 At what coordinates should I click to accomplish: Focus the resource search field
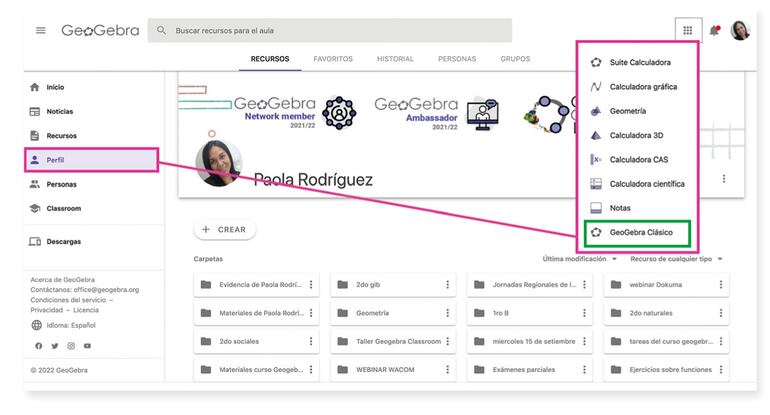pos(330,30)
